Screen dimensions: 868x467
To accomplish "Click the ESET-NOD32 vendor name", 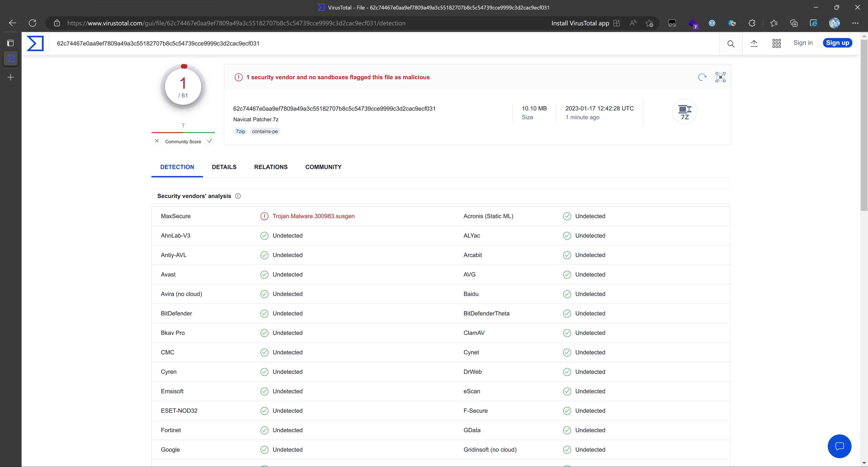I will (x=179, y=411).
